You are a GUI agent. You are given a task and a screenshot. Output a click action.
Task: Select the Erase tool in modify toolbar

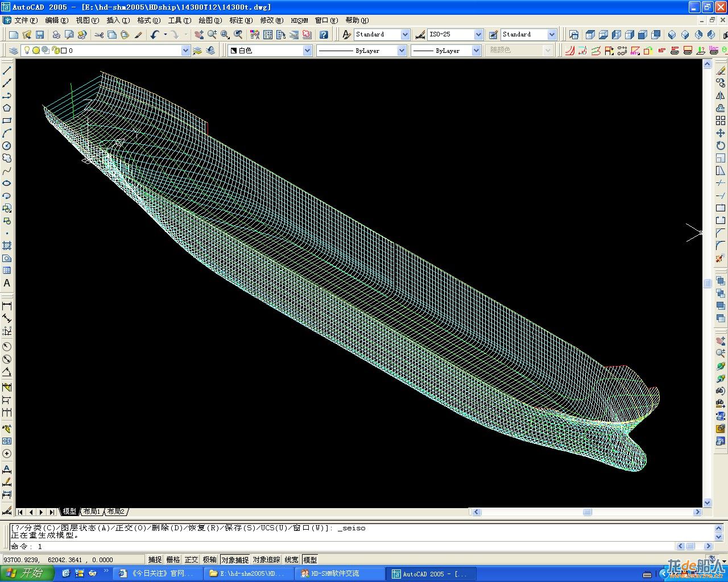tap(721, 71)
